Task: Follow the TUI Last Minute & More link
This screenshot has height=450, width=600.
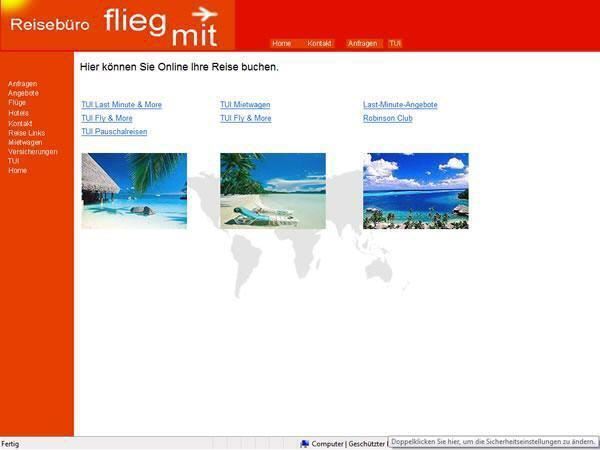Action: [121, 105]
